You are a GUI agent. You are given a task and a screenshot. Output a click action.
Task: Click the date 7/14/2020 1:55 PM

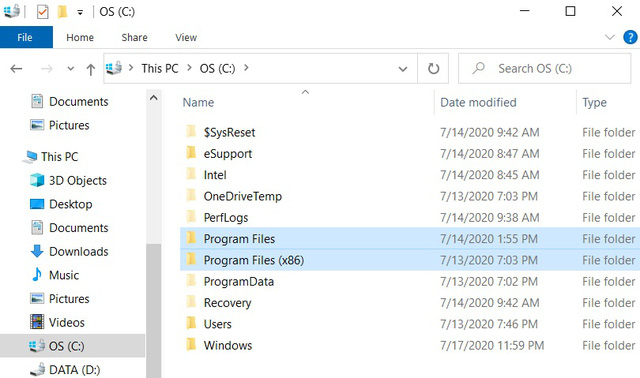489,239
